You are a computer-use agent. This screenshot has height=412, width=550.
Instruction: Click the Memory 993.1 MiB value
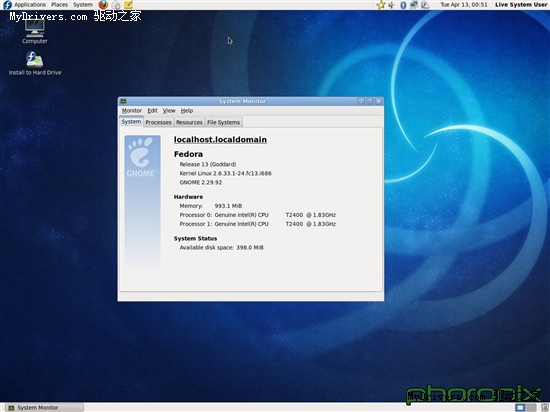click(228, 206)
